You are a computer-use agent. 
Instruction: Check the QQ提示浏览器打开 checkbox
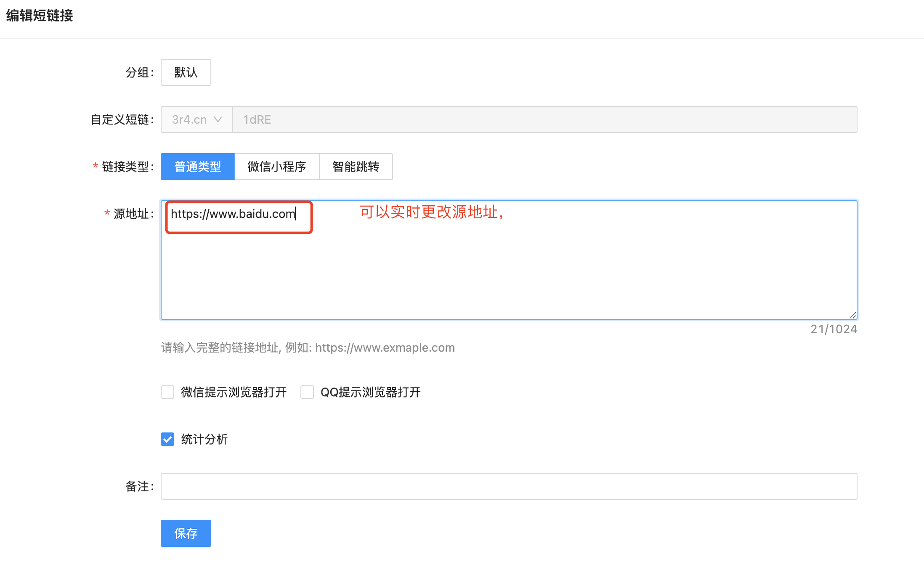(x=307, y=392)
